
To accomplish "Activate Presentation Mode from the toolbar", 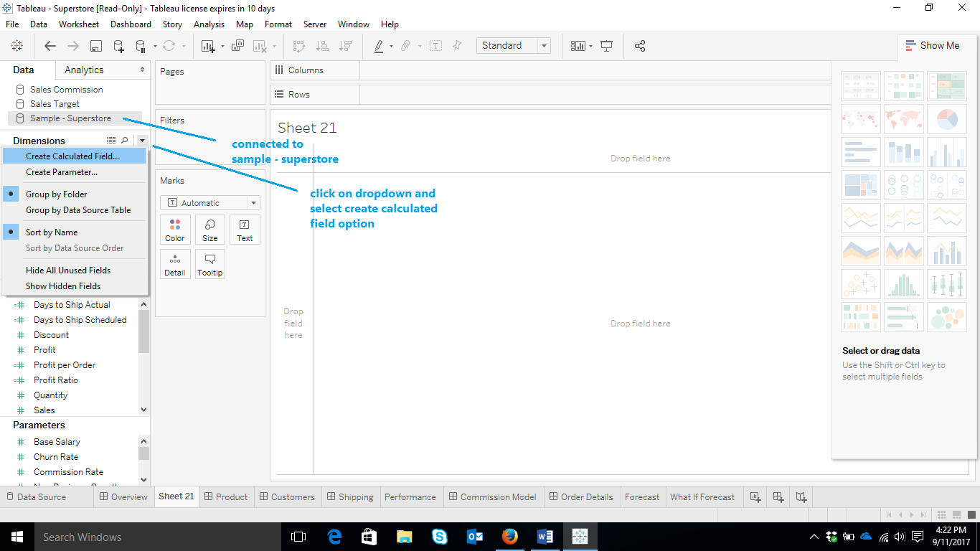I will click(606, 45).
